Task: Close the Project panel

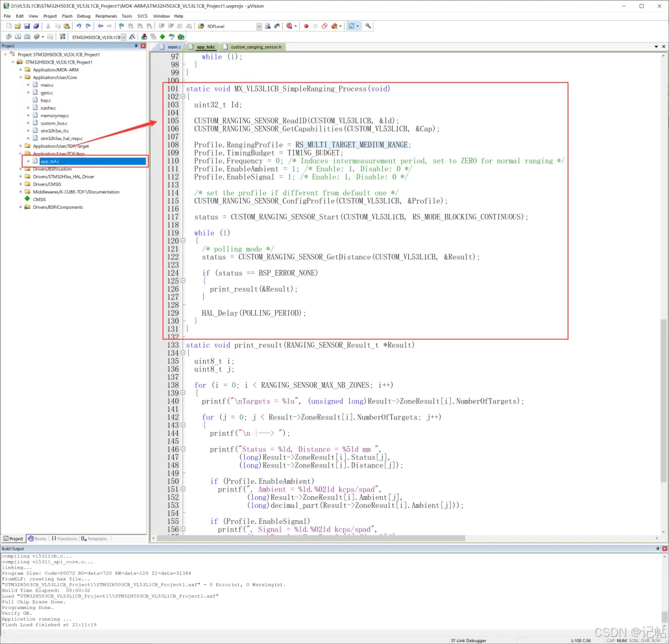Action: pos(143,45)
